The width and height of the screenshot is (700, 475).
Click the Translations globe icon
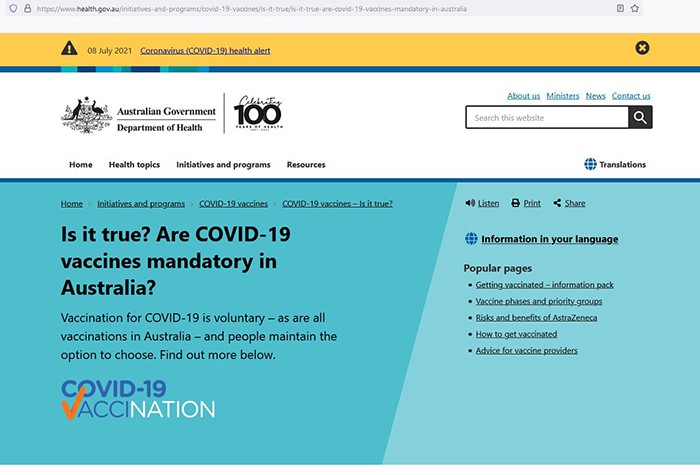[590, 164]
